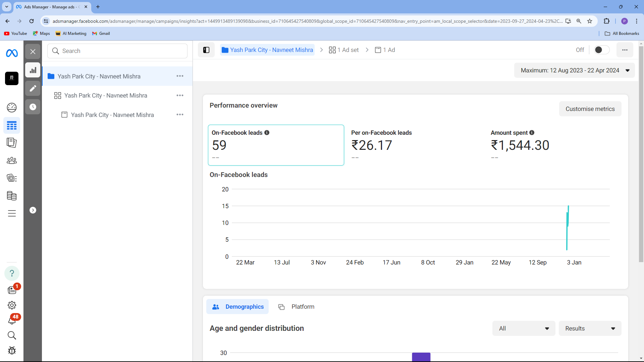Screen dimensions: 644x362
Task: Click the page vertical scrollbar
Action: pyautogui.click(x=641, y=154)
